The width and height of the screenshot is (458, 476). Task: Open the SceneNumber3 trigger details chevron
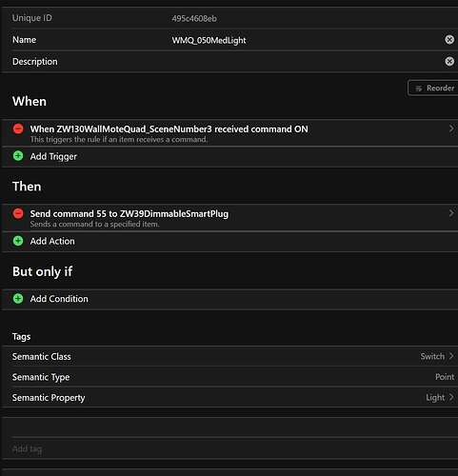pos(451,129)
